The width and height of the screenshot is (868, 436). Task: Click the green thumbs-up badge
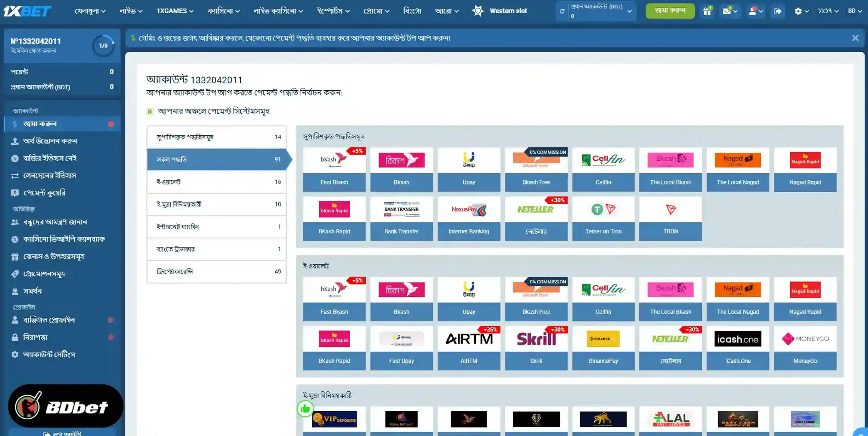coord(305,409)
